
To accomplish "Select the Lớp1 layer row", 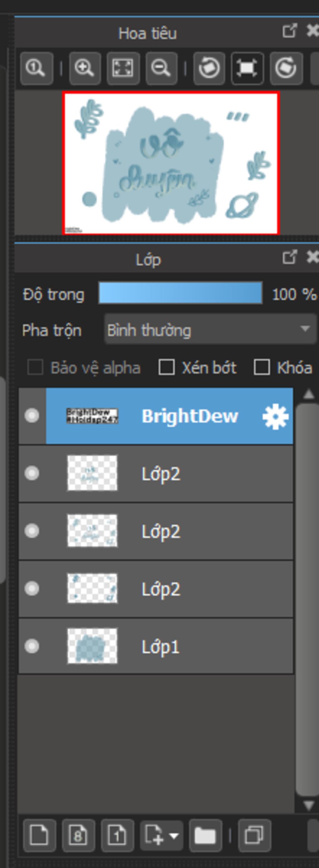I will (202, 646).
